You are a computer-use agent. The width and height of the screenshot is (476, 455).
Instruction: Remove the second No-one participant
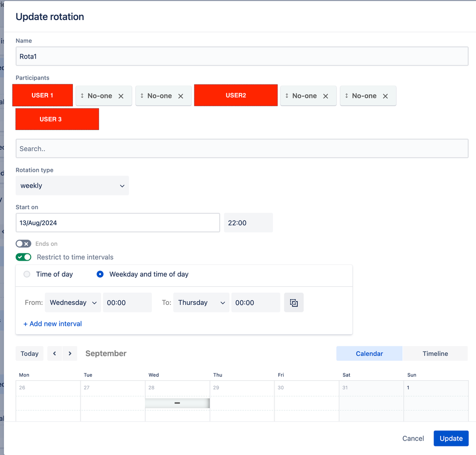click(x=181, y=96)
